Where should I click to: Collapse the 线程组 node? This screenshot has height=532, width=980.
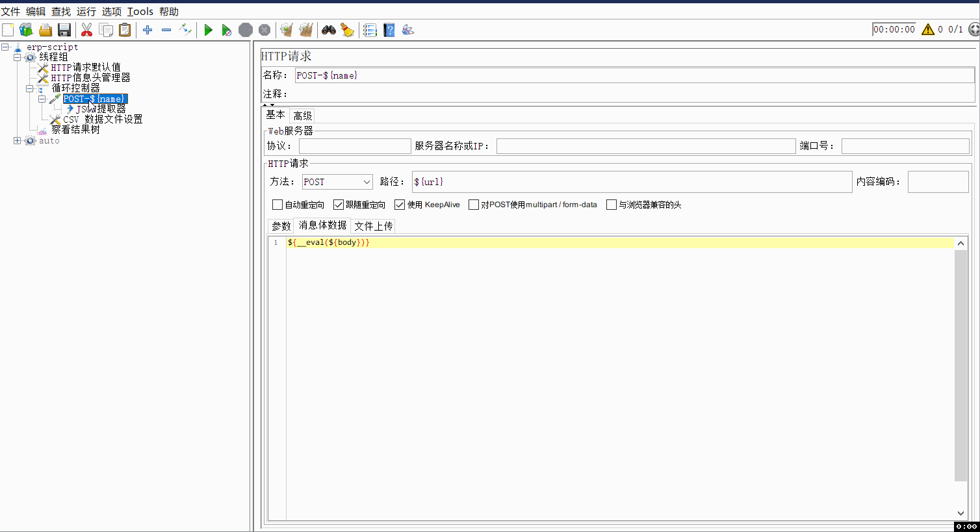tap(18, 57)
